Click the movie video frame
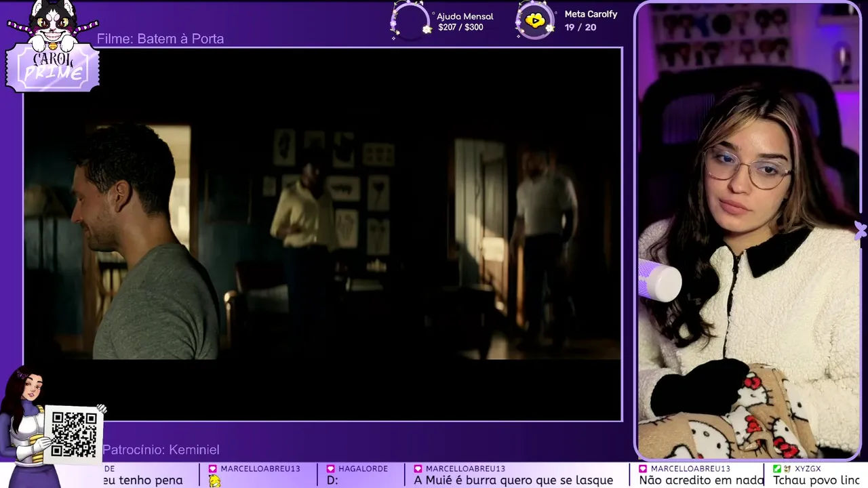 click(323, 235)
